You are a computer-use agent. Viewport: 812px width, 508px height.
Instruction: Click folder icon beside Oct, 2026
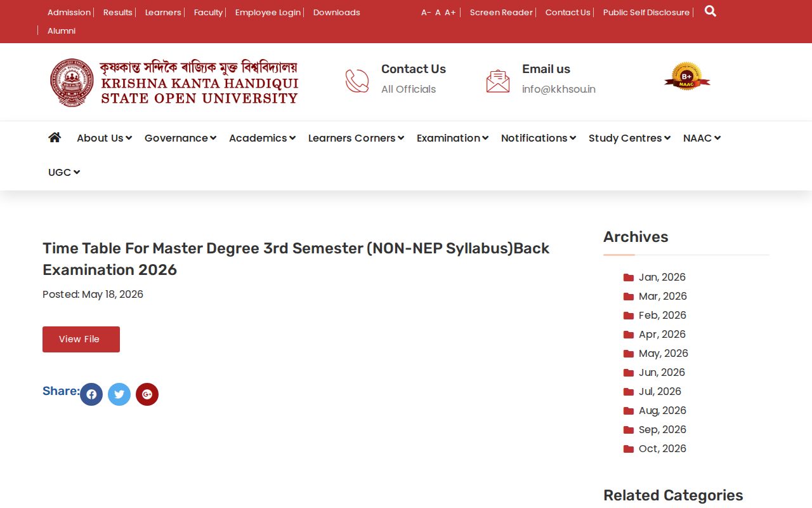(x=629, y=449)
